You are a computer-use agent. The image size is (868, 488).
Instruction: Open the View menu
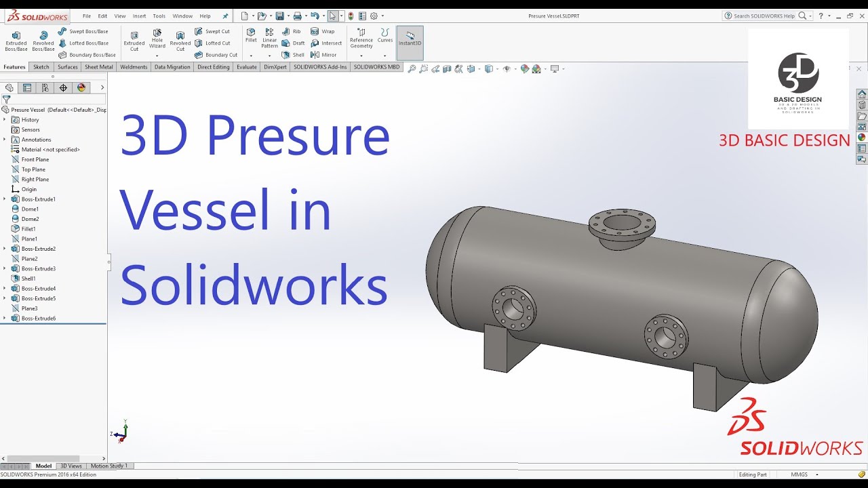coord(120,16)
